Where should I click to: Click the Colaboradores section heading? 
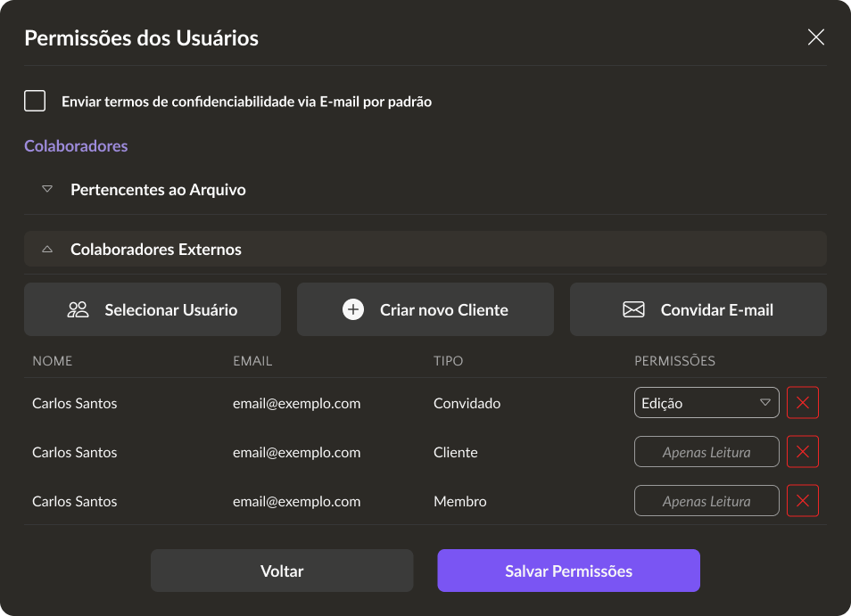pyautogui.click(x=76, y=146)
